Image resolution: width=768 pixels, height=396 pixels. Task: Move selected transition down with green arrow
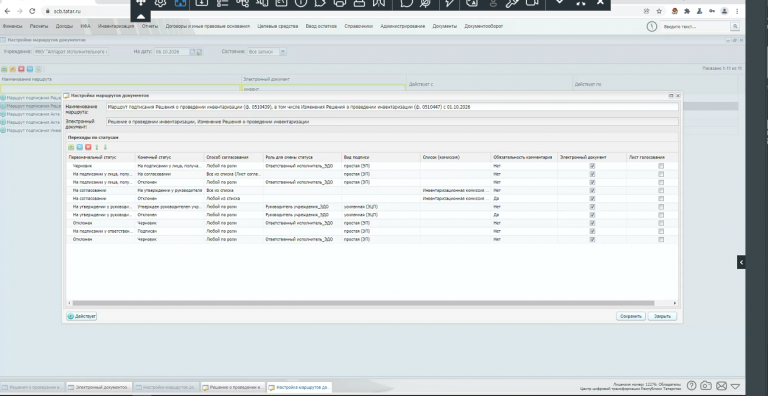[105, 147]
